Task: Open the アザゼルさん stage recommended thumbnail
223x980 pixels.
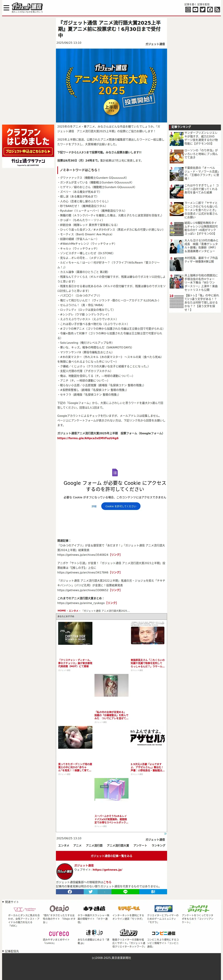Action: pyautogui.click(x=148, y=737)
